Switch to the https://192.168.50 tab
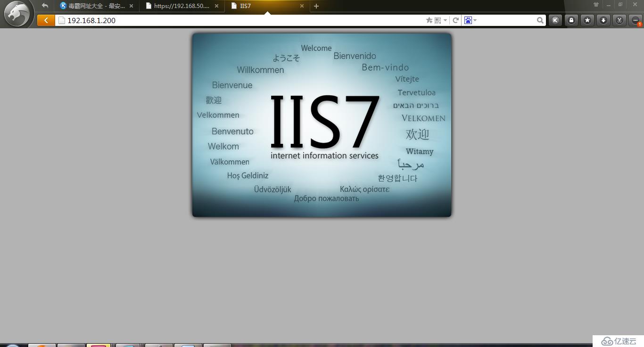Viewport: 644px width, 347px height. [182, 6]
